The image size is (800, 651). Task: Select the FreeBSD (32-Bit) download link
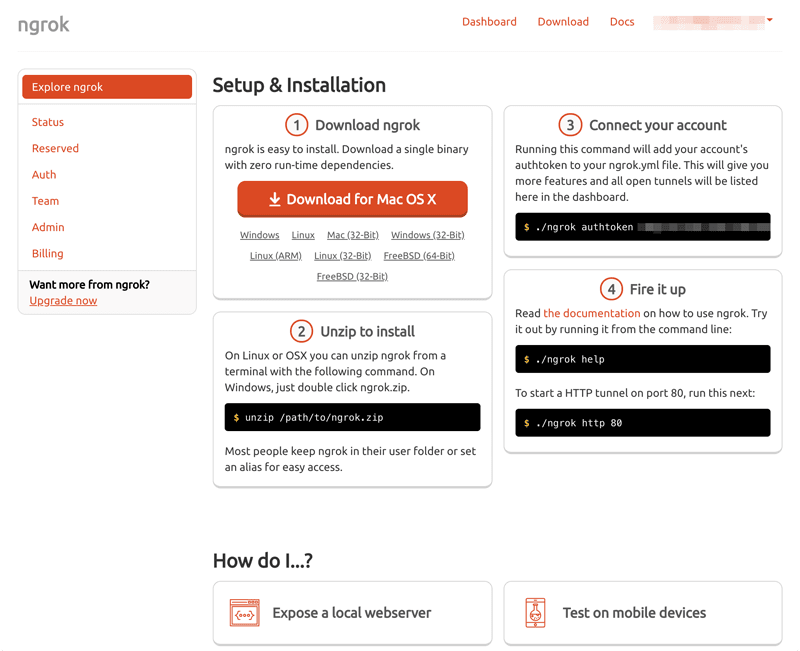click(352, 277)
